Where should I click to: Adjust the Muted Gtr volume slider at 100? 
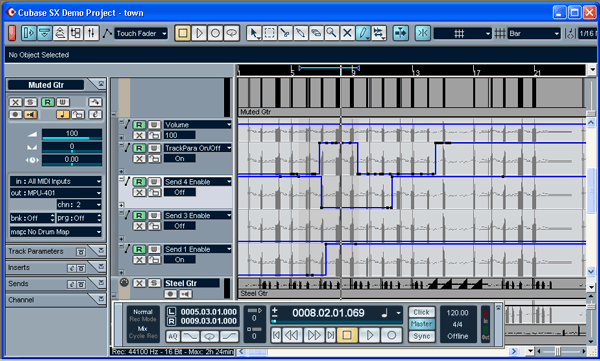click(72, 134)
